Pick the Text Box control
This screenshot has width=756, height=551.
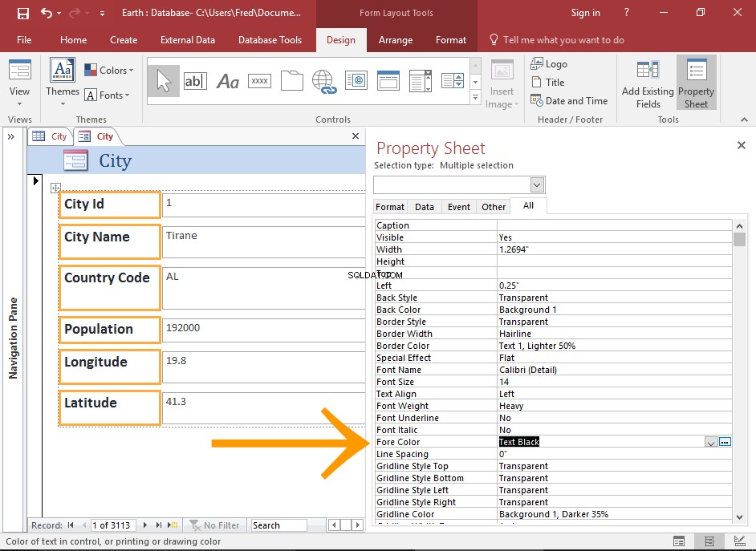pos(195,81)
